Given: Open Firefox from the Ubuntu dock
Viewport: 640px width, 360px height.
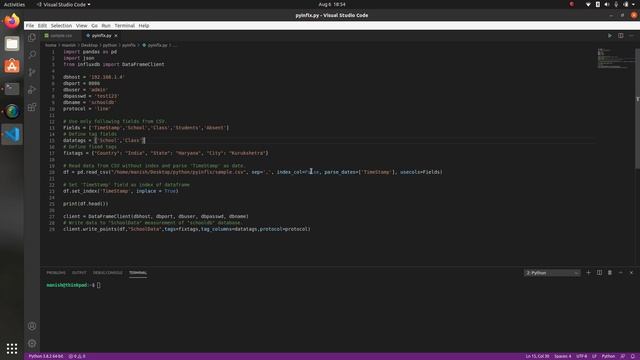Looking at the screenshot, I should click(x=12, y=21).
